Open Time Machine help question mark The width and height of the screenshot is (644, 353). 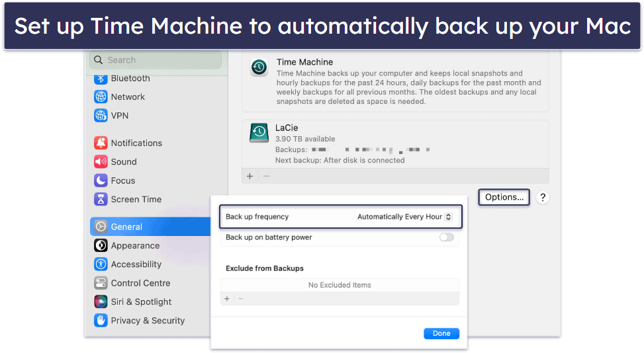pyautogui.click(x=543, y=198)
